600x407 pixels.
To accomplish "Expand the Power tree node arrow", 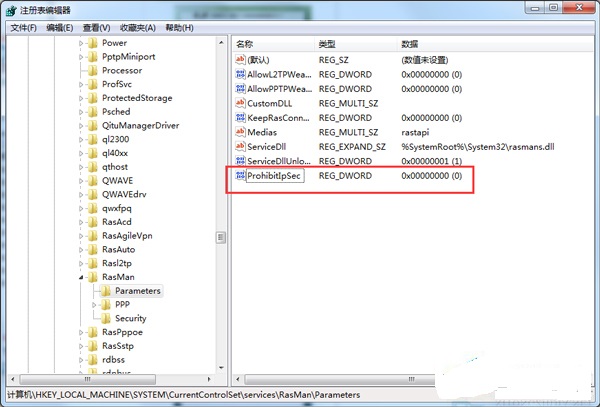I will click(x=81, y=43).
